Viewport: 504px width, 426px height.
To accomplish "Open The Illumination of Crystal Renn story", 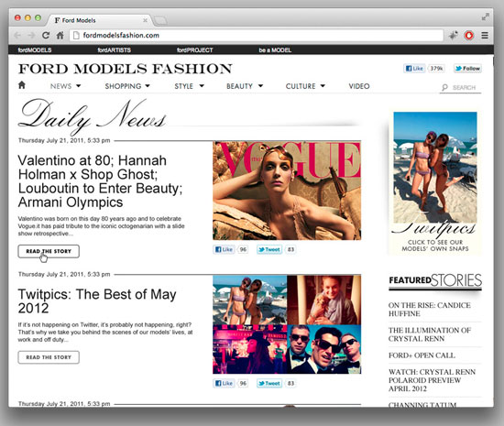I will coord(430,334).
